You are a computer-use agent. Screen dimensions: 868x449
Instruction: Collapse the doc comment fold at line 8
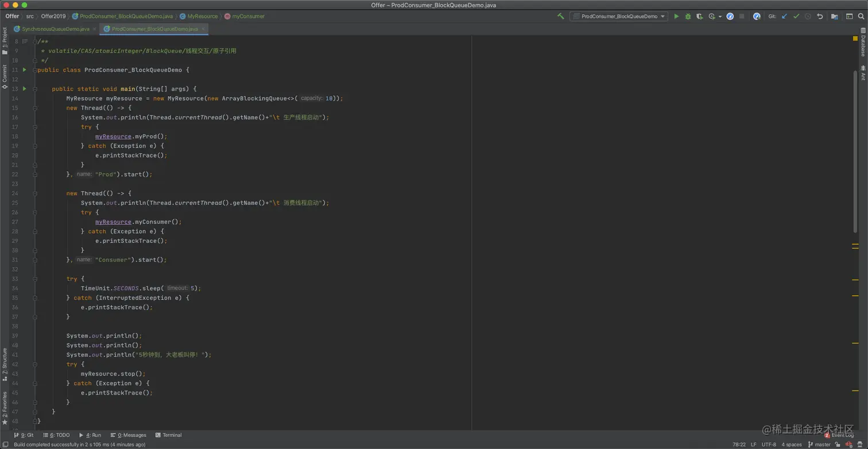35,41
